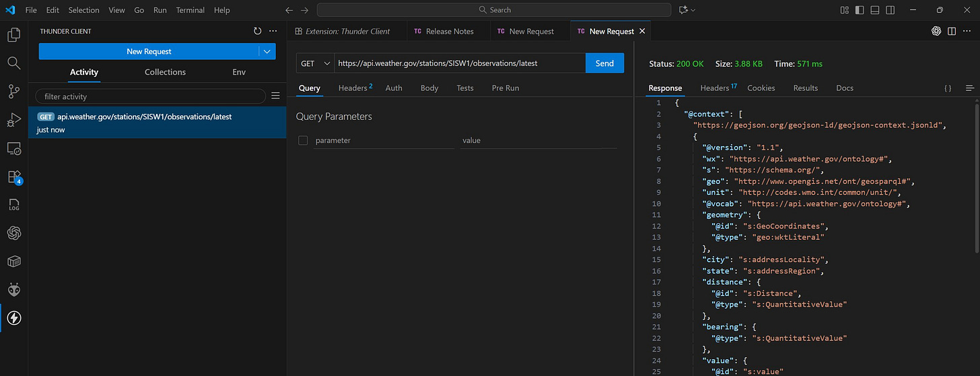Expand the New Request dropdown arrow
980x376 pixels.
tap(267, 51)
